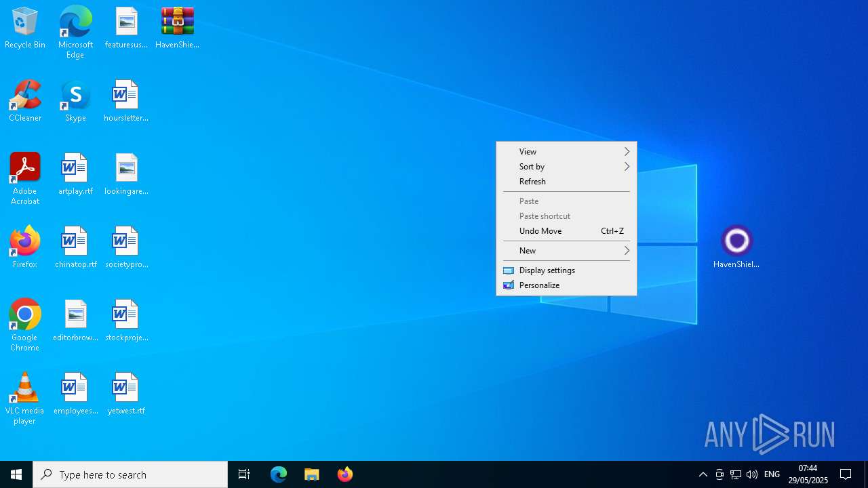Screen dimensions: 868x488
Task: Expand the New submenu
Action: pyautogui.click(x=566, y=251)
